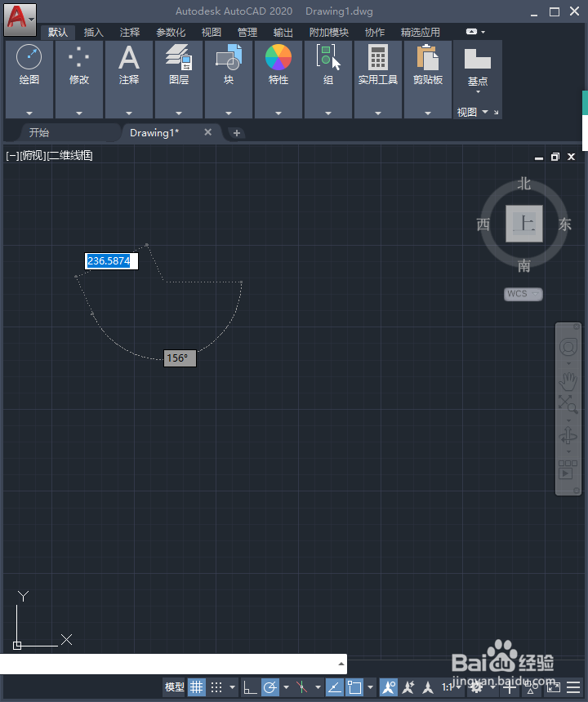
Task: Select the Pan hand tool in navigation bar
Action: click(568, 381)
